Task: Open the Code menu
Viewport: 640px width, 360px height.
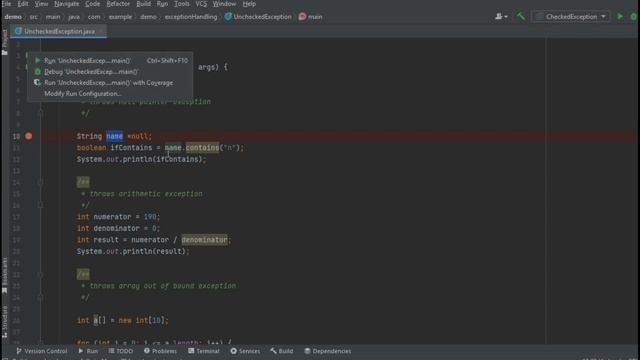Action: (x=93, y=4)
